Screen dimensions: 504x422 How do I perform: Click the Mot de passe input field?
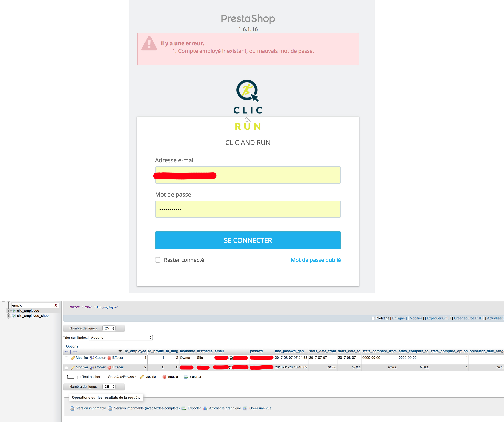click(x=248, y=209)
